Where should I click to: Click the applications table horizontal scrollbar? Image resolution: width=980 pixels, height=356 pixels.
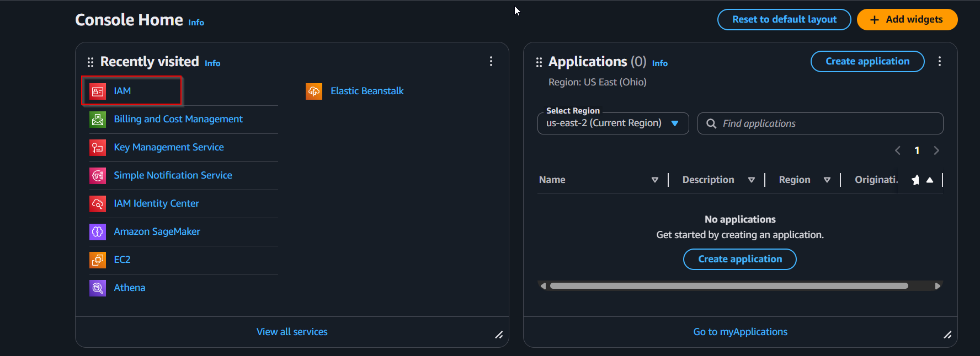pyautogui.click(x=729, y=286)
